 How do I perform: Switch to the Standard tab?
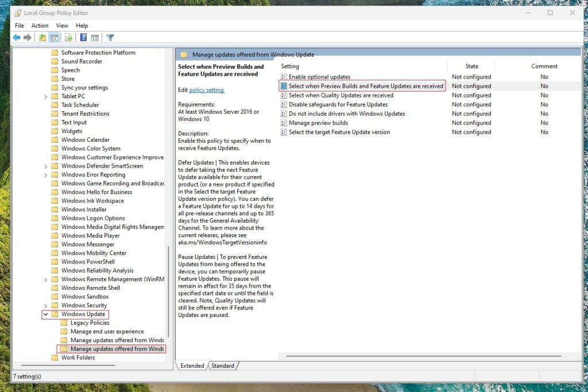tap(223, 366)
